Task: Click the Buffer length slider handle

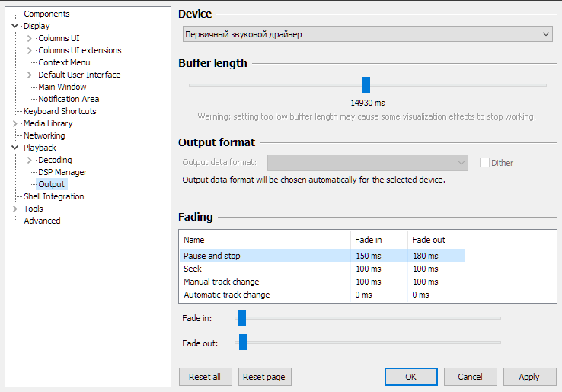Action: coord(366,84)
